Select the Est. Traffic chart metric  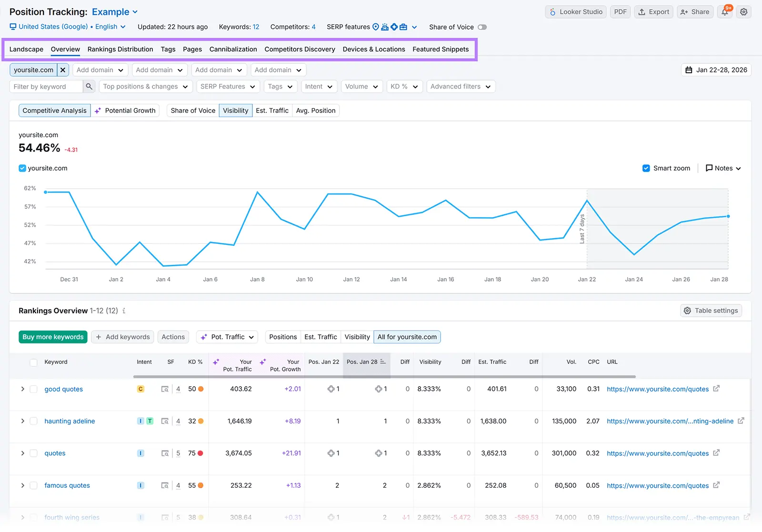coord(272,110)
